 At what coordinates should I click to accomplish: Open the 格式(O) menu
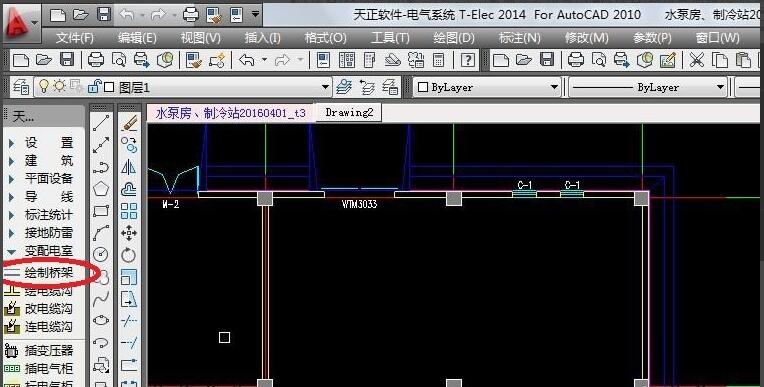tap(325, 38)
